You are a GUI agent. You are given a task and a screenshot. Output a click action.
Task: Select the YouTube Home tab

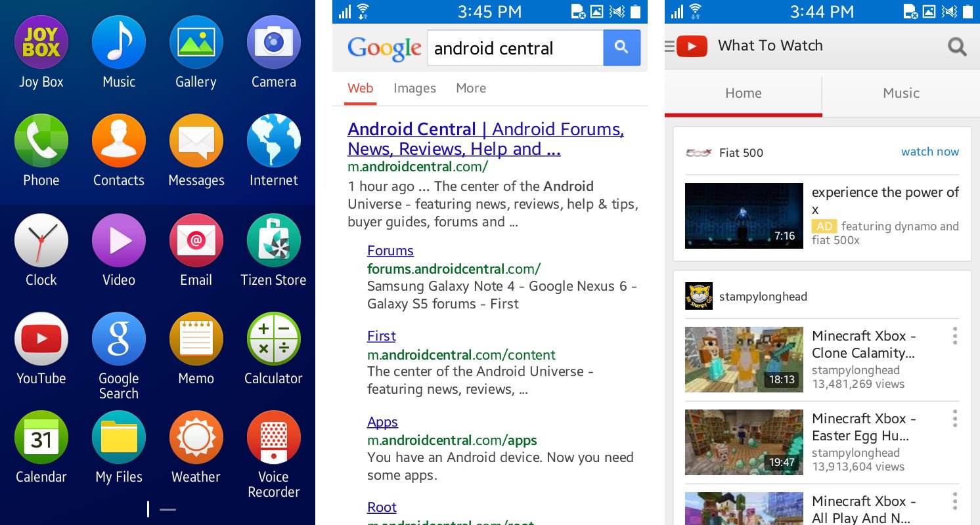coord(744,93)
